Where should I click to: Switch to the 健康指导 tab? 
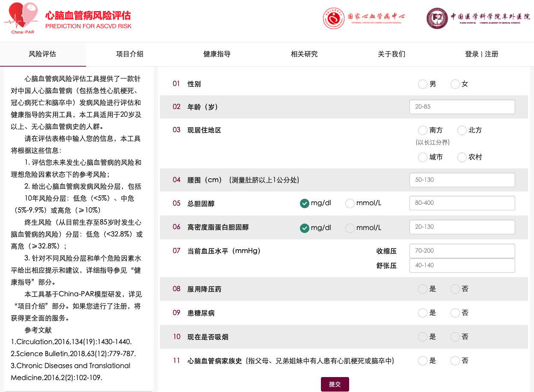tap(217, 54)
